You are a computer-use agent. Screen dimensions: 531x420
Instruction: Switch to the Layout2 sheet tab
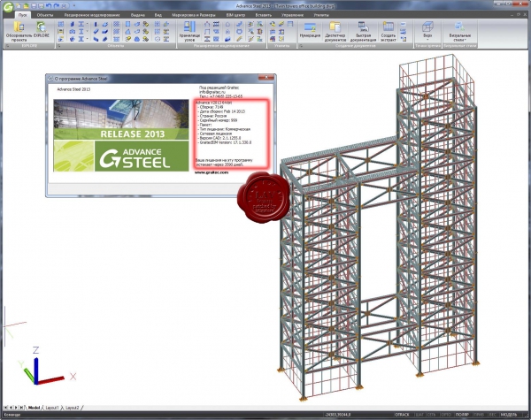click(x=73, y=408)
